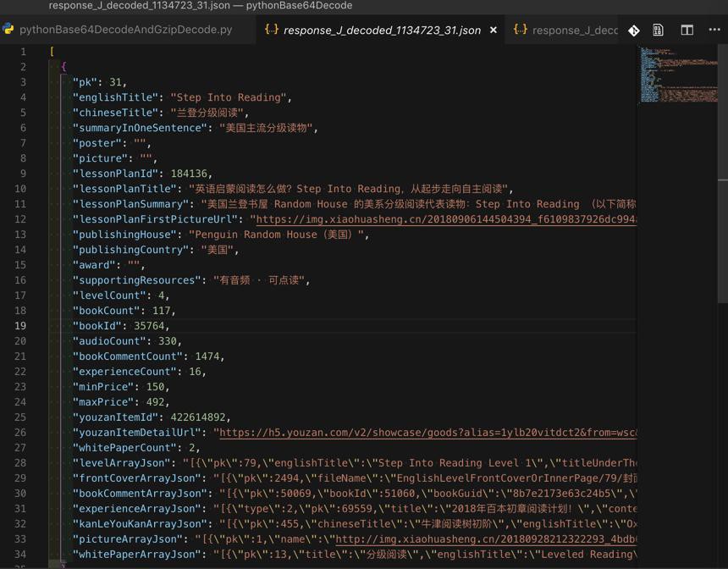The height and width of the screenshot is (569, 728).
Task: Click the "Penguin Random House" publishingHouse value
Action: (276, 235)
